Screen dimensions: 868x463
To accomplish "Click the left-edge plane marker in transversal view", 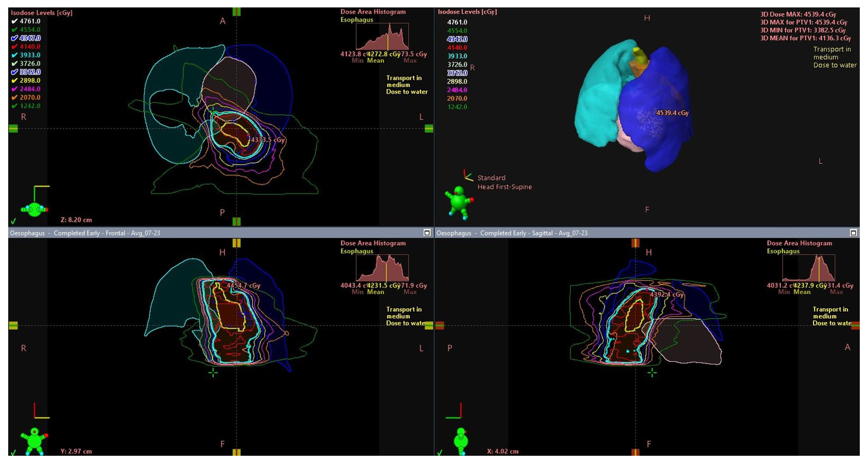I will point(13,129).
